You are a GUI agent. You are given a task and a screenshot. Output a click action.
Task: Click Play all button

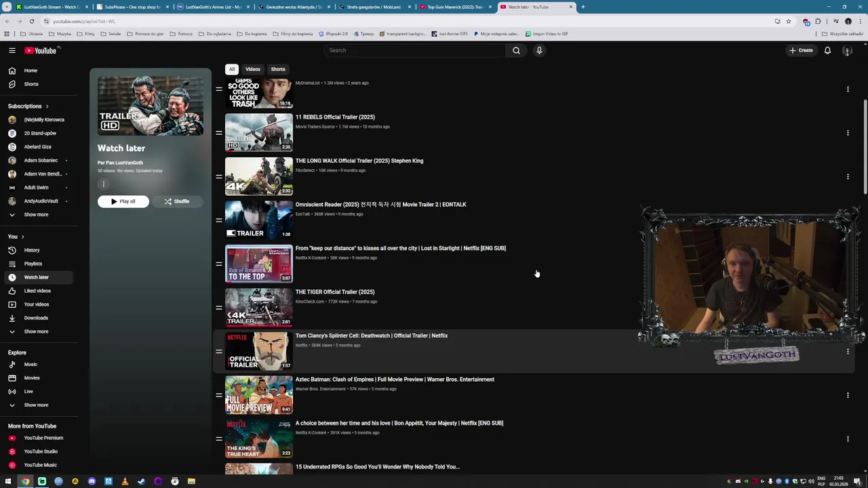(x=123, y=201)
